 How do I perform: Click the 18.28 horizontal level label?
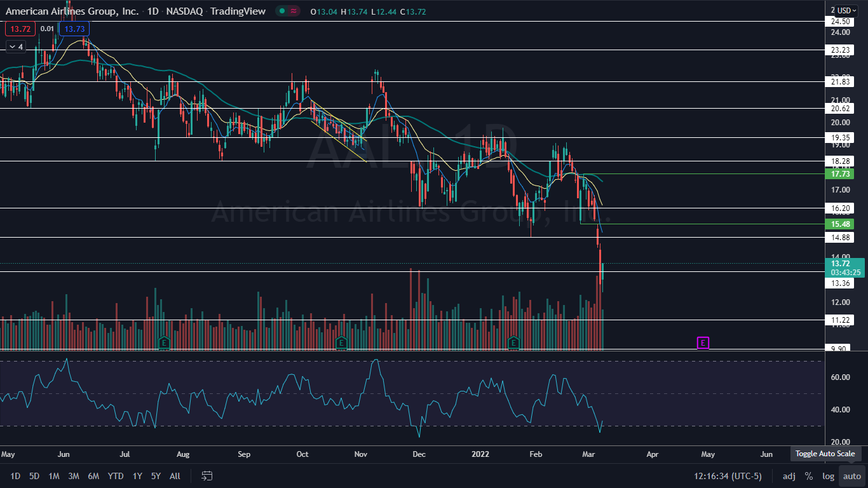[841, 161]
